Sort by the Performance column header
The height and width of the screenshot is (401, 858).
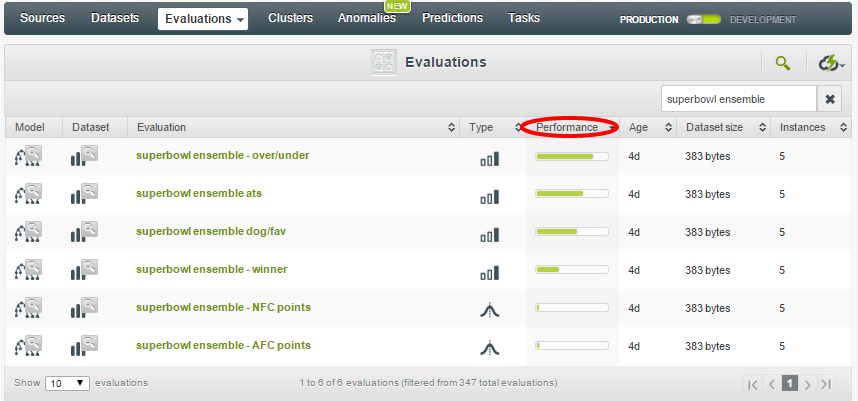568,128
